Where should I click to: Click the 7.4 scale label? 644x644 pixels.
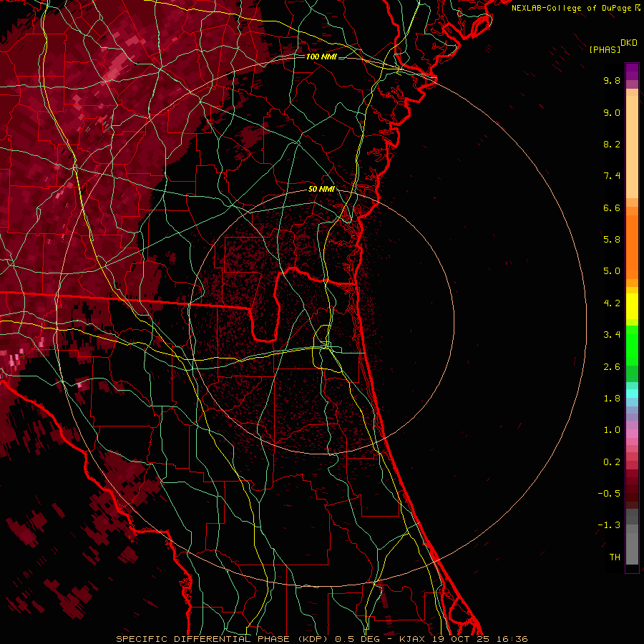pyautogui.click(x=612, y=176)
